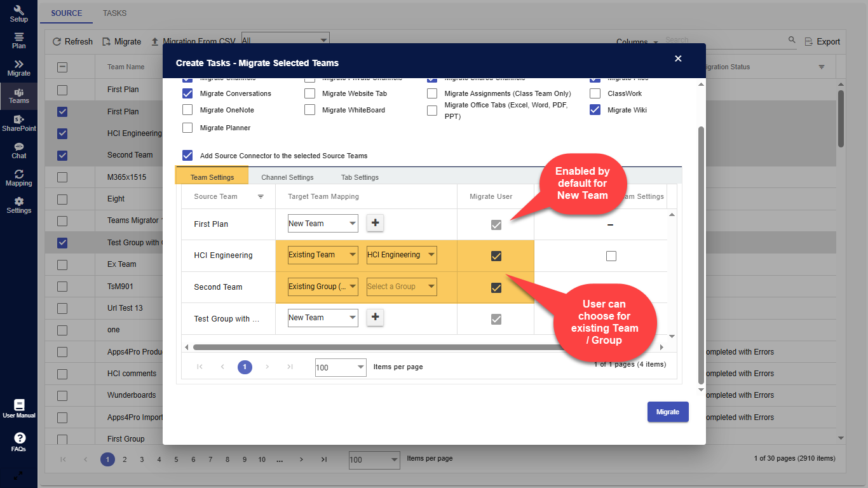Open HCI Engineering target team dropdown
Viewport: 868px width, 488px height.
pyautogui.click(x=402, y=255)
